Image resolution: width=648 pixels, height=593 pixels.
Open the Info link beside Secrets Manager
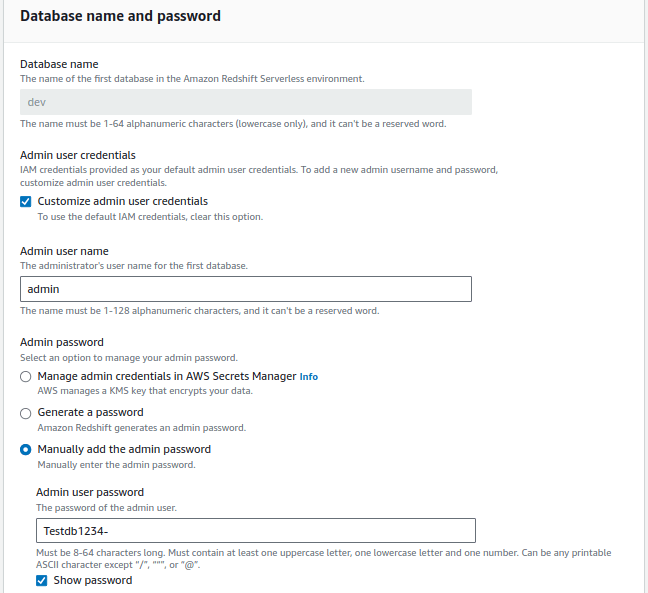(x=309, y=377)
